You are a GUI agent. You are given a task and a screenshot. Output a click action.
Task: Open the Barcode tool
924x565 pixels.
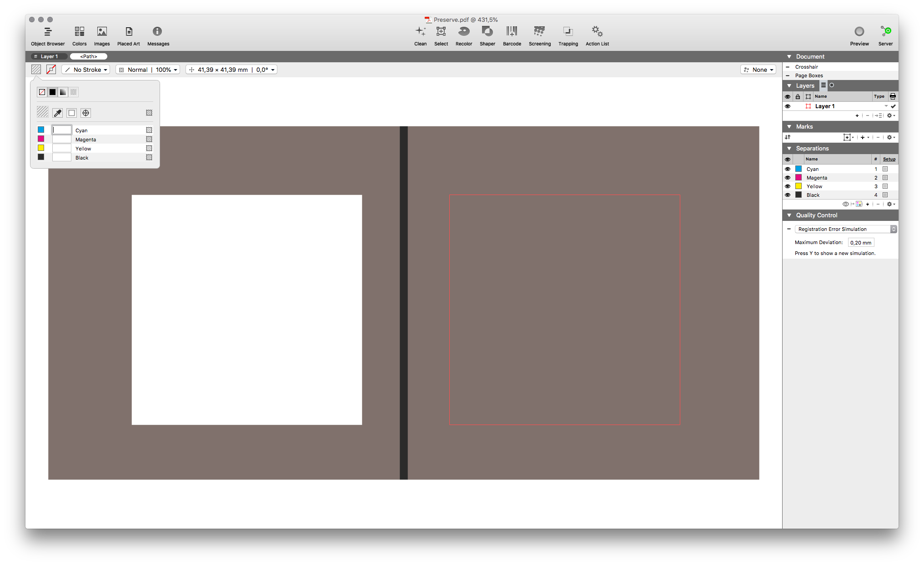(512, 35)
